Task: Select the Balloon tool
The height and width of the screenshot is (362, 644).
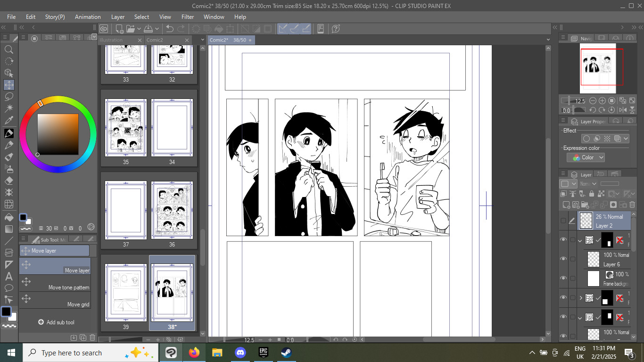Action: coord(8,288)
